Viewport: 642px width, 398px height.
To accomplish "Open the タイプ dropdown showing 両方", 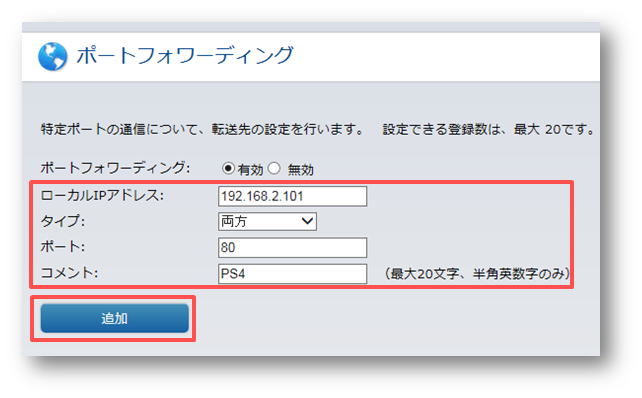I will click(267, 221).
